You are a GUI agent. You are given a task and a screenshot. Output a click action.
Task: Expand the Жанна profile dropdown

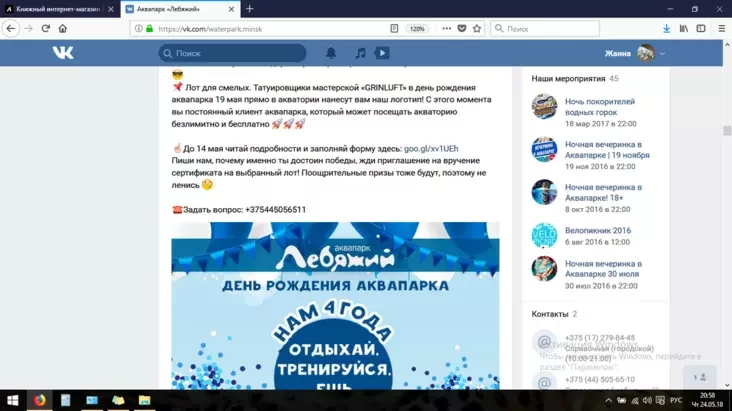662,54
